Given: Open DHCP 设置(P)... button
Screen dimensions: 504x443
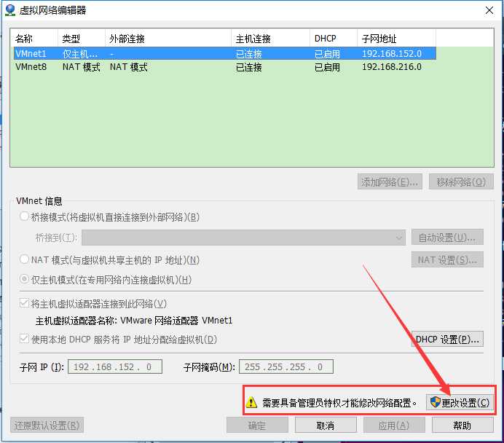Looking at the screenshot, I should pyautogui.click(x=447, y=339).
